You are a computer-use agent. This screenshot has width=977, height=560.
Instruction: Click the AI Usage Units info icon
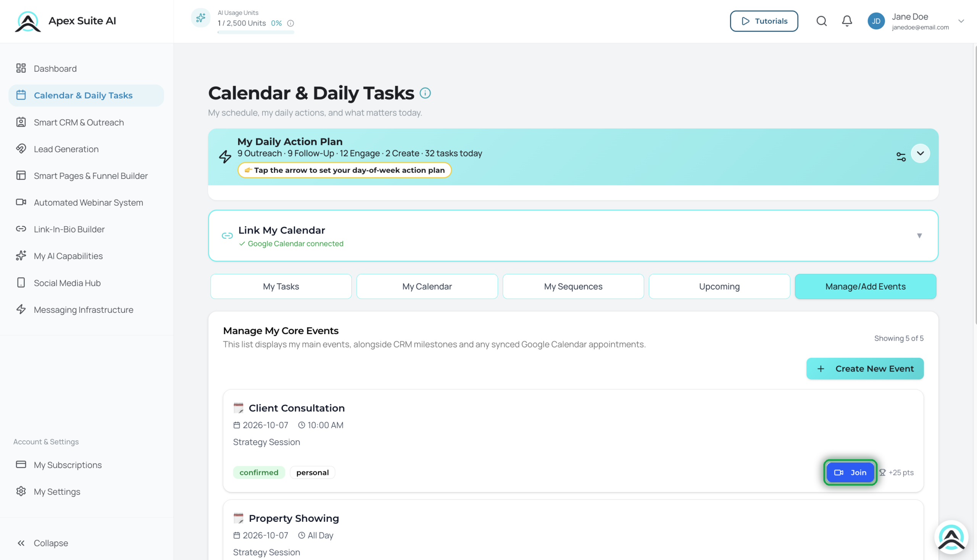coord(290,23)
